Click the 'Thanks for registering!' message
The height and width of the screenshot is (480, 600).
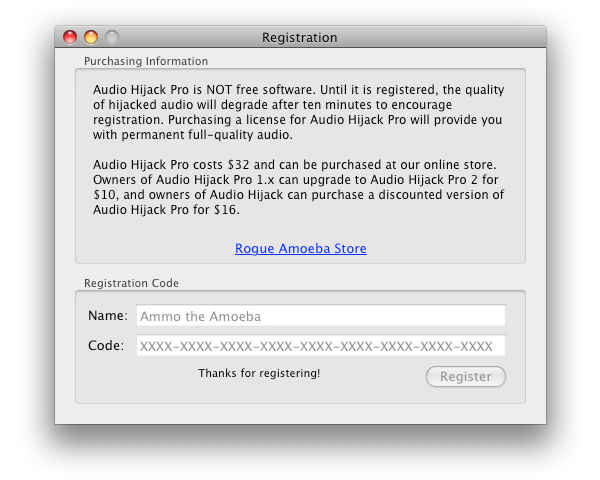coord(259,373)
